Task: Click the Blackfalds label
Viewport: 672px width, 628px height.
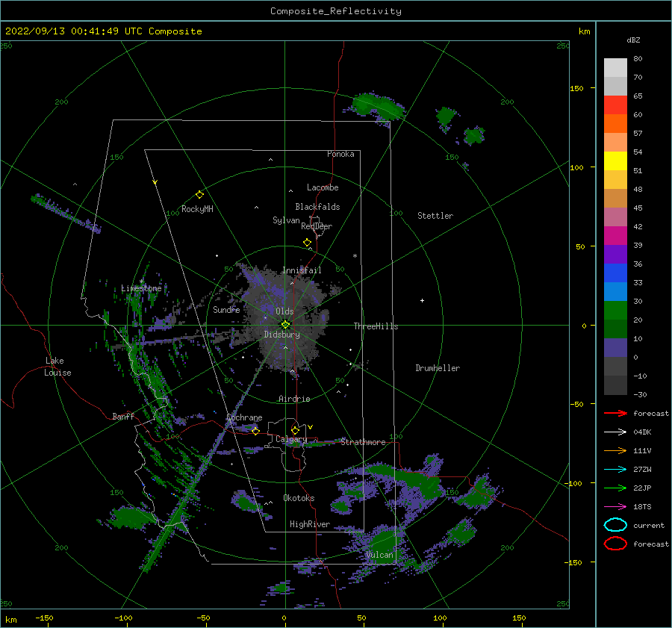Action: coord(317,207)
